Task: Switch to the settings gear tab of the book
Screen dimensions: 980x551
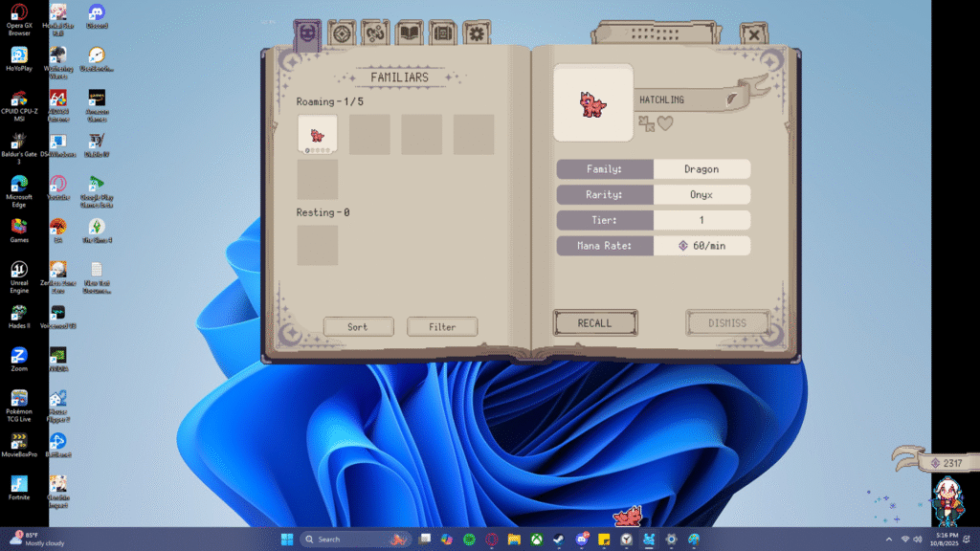Action: [476, 33]
